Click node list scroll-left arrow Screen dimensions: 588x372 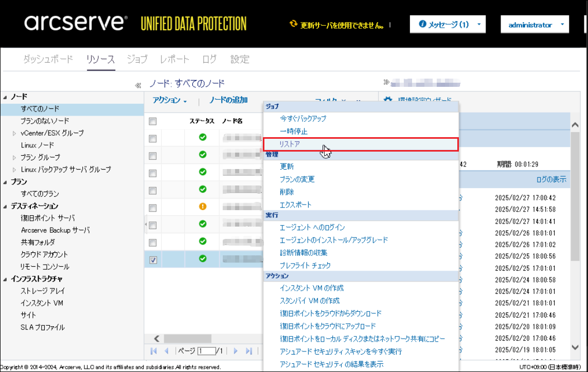[x=157, y=339]
